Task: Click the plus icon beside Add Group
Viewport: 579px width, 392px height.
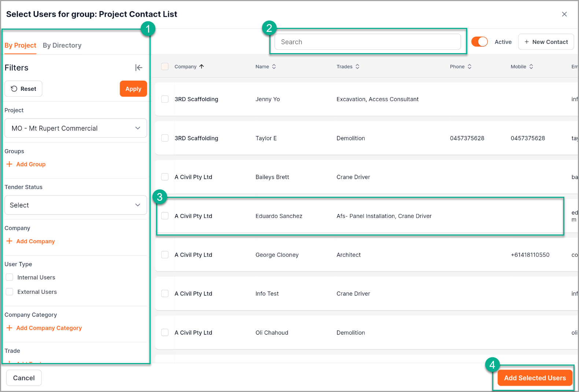Action: [x=10, y=164]
